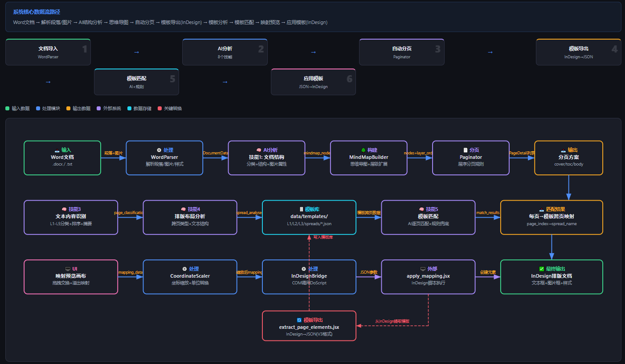Open step 6 应用模板 card

click(x=313, y=82)
